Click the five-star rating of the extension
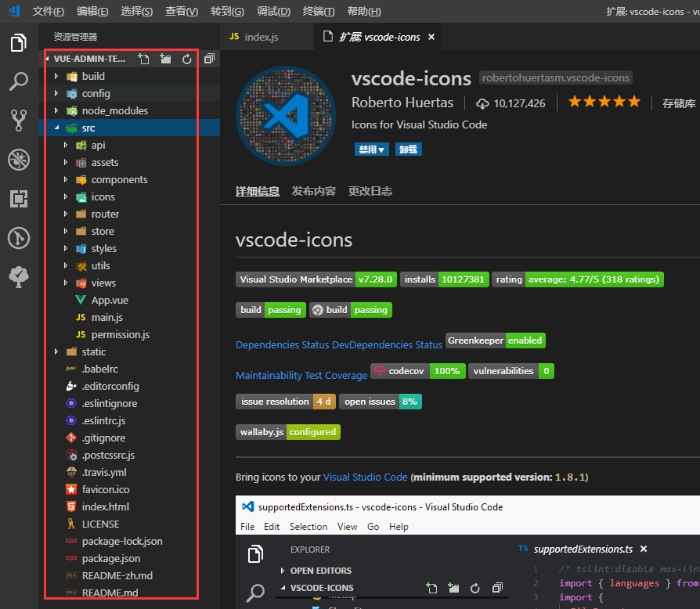Viewport: 700px width, 609px height. [x=604, y=102]
